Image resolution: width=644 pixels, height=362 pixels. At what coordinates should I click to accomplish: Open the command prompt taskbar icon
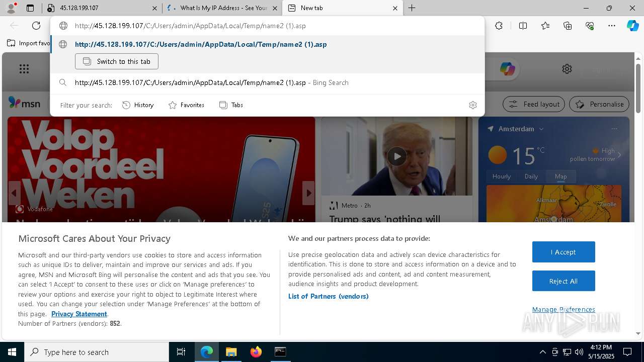[280, 352]
